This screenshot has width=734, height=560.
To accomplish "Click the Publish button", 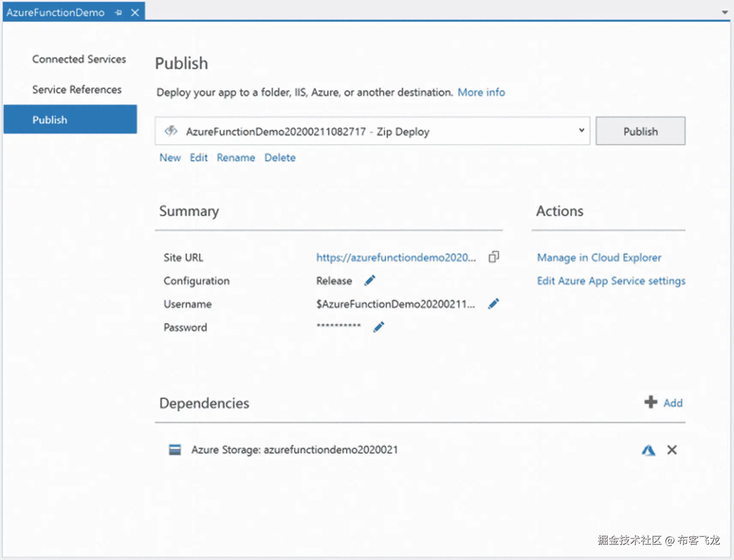I will [640, 131].
